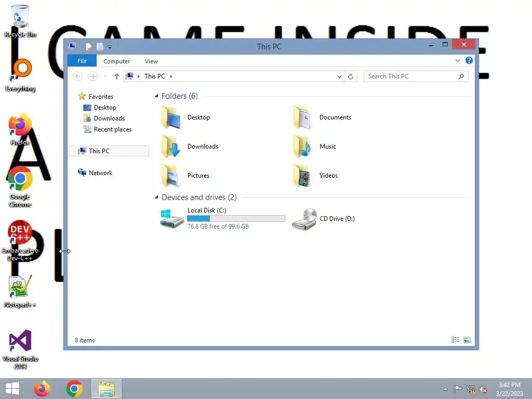Open the address bar history dropdown
Screen dimensions: 532x399
[x=339, y=76]
